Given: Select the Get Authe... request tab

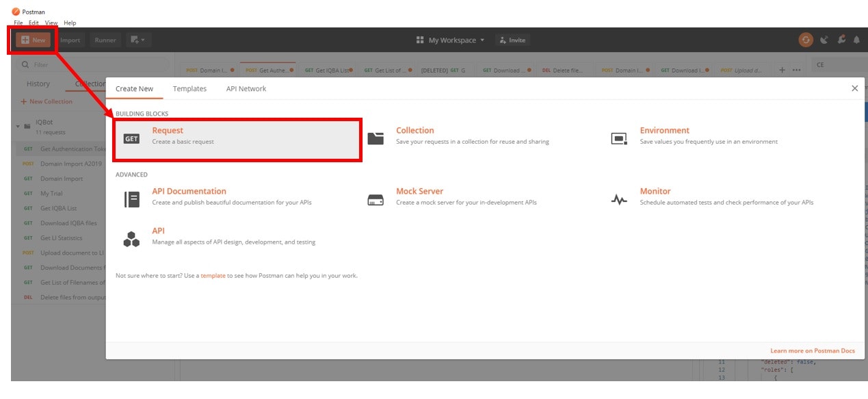Looking at the screenshot, I should click(267, 70).
